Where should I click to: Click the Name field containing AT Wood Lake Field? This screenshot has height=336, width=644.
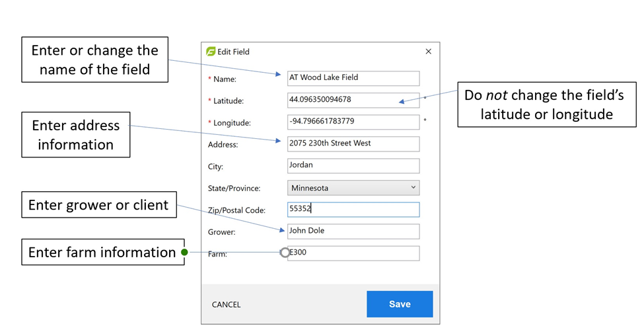click(353, 78)
